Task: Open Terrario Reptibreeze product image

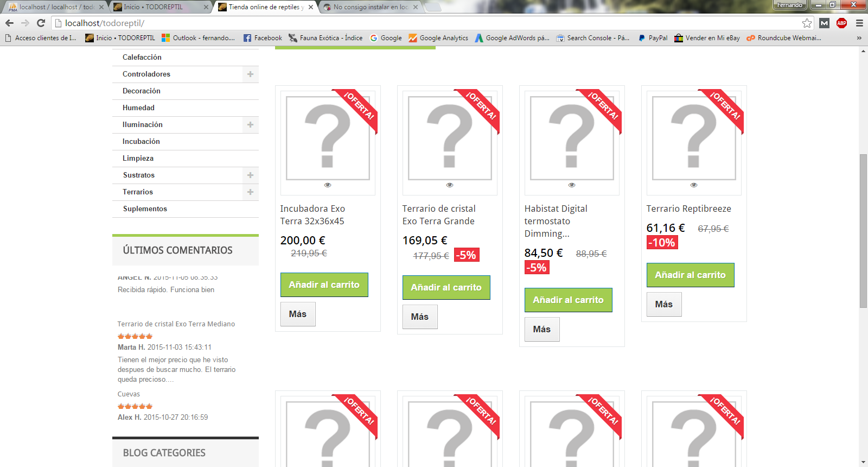Action: coord(694,138)
